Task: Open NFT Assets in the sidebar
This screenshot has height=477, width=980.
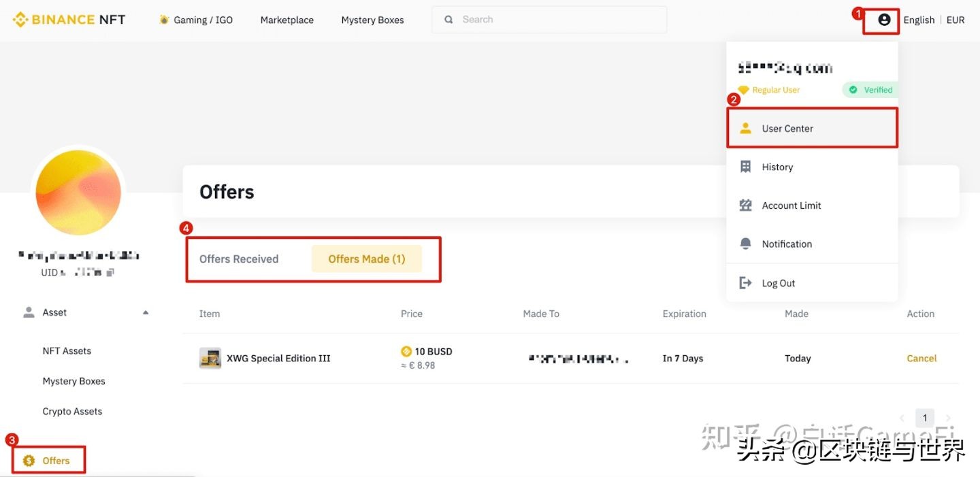Action: point(67,351)
